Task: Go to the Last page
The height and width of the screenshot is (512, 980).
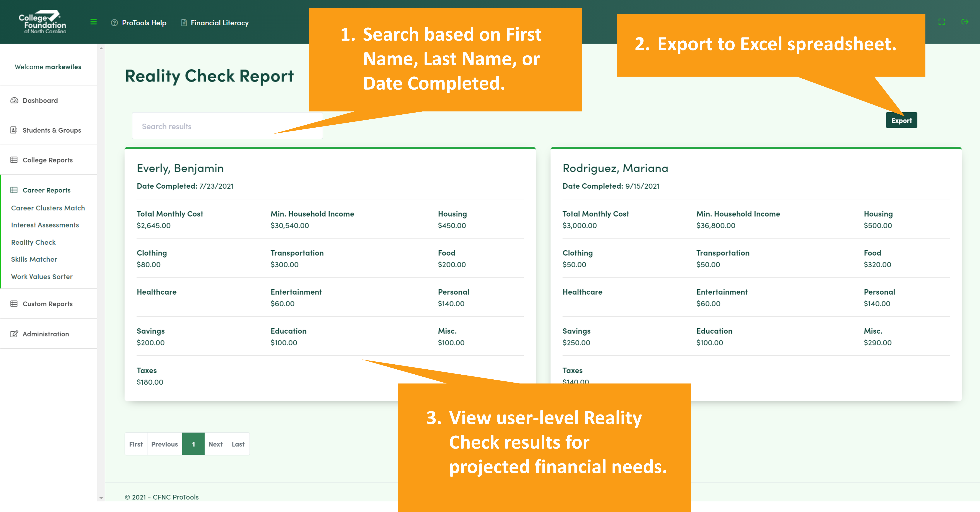Action: pos(238,444)
